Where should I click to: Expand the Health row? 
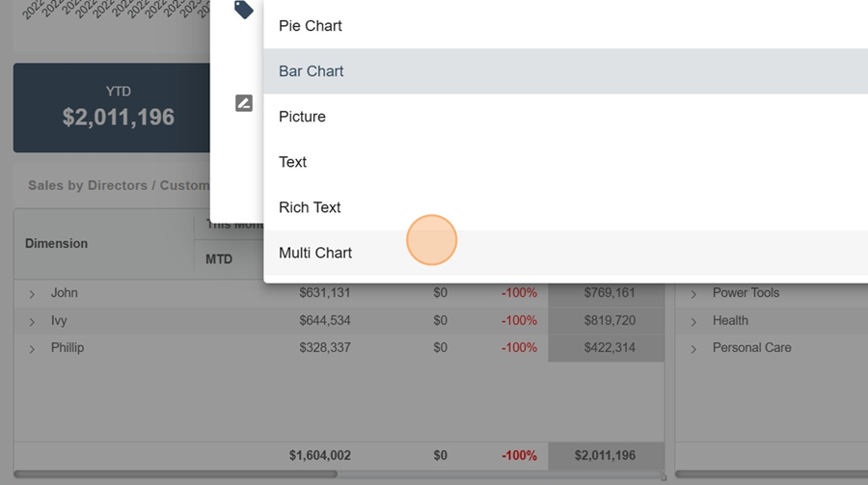click(693, 321)
